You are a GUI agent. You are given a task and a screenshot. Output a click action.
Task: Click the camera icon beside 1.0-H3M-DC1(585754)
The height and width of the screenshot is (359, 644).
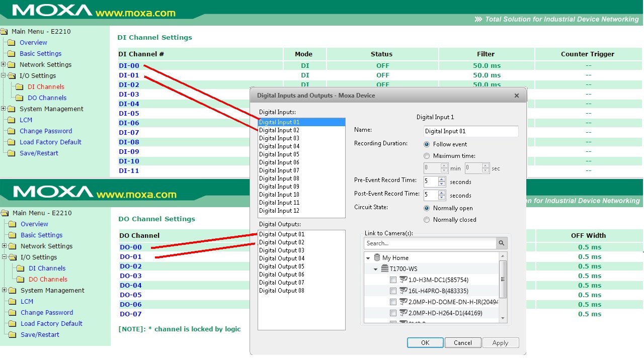[403, 280]
